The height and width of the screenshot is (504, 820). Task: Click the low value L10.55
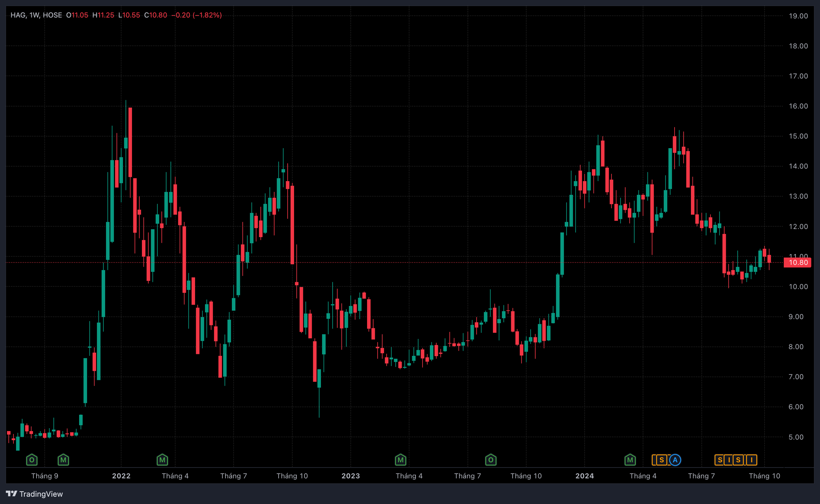(x=129, y=15)
